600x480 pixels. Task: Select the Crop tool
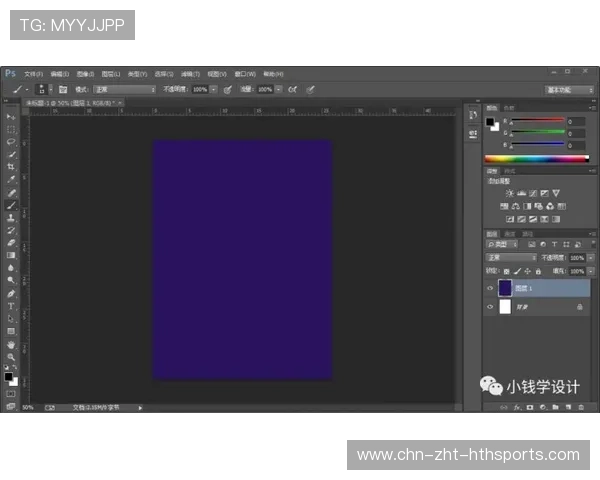click(12, 167)
